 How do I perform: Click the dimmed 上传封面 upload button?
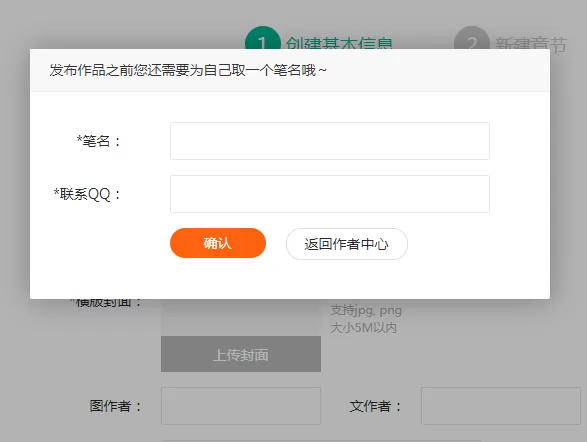pyautogui.click(x=241, y=354)
